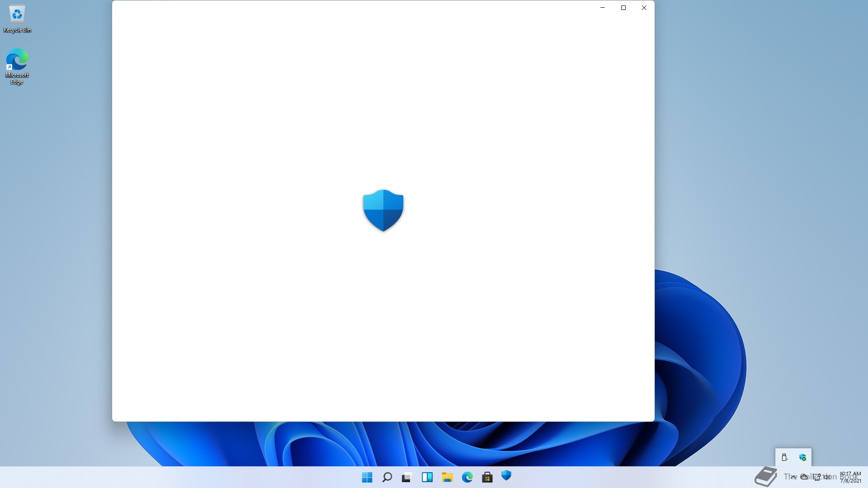868x488 pixels.
Task: Open Microsoft Store from the taskbar
Action: tap(487, 477)
